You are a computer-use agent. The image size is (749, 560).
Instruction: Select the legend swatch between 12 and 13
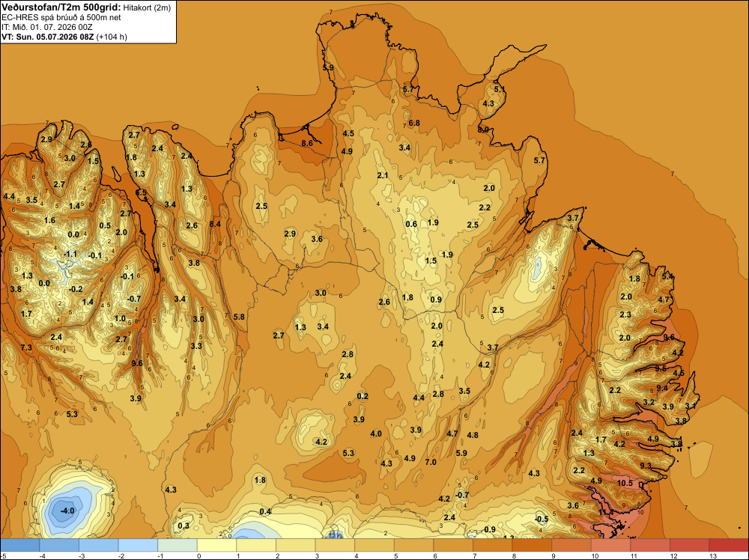689,545
